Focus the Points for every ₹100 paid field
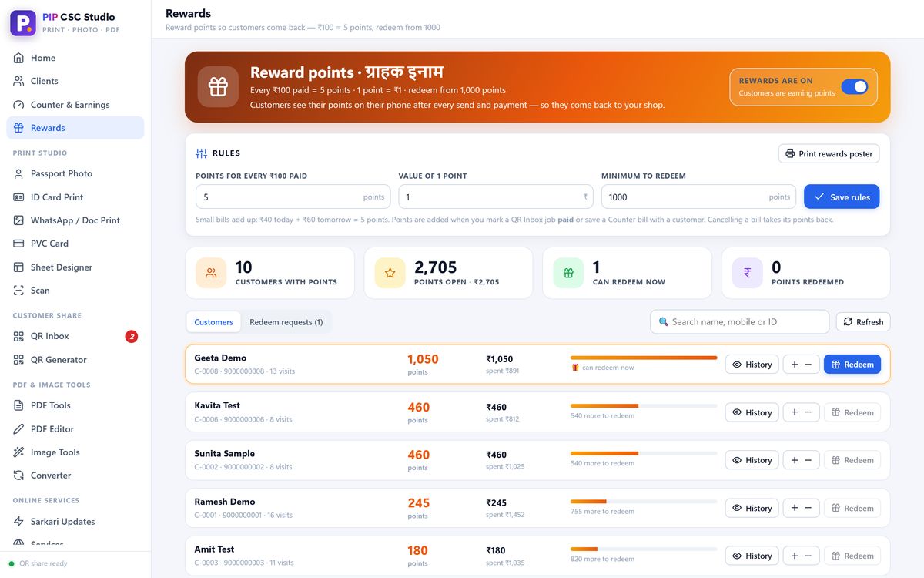 pyautogui.click(x=293, y=197)
